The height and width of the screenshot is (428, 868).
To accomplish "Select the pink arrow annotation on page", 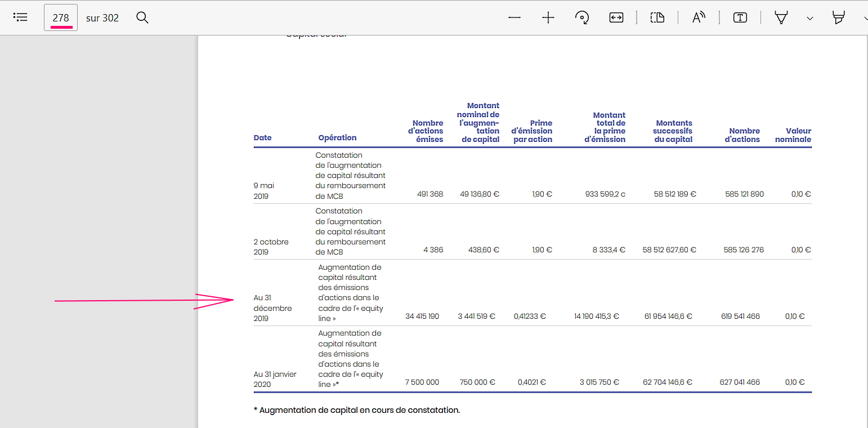I will pyautogui.click(x=169, y=301).
